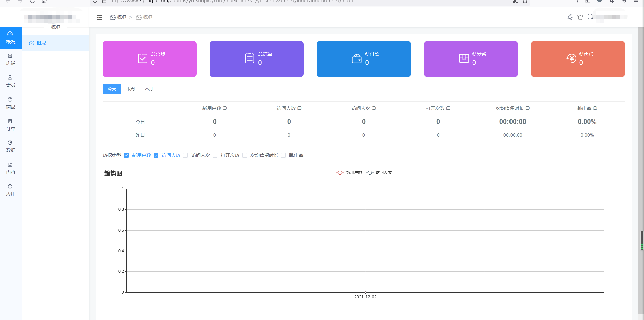The height and width of the screenshot is (320, 644).
Task: Click the 总订单 document icon
Action: click(x=250, y=58)
